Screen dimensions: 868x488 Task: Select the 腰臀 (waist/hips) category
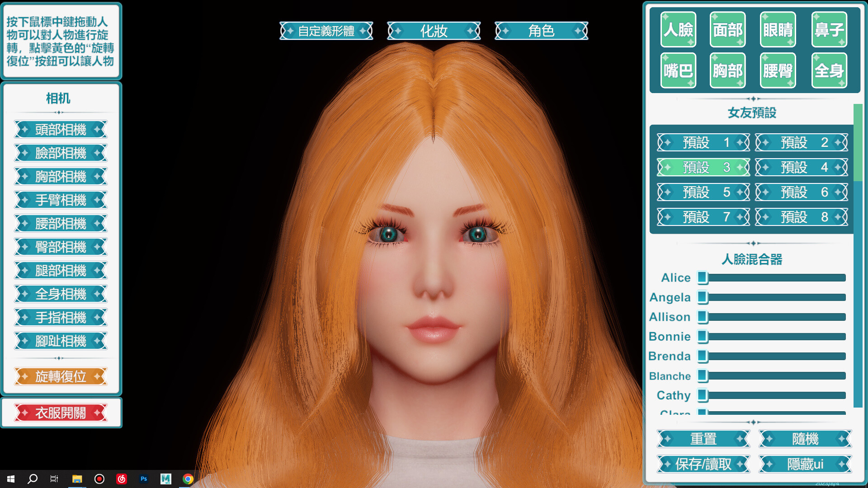click(778, 70)
